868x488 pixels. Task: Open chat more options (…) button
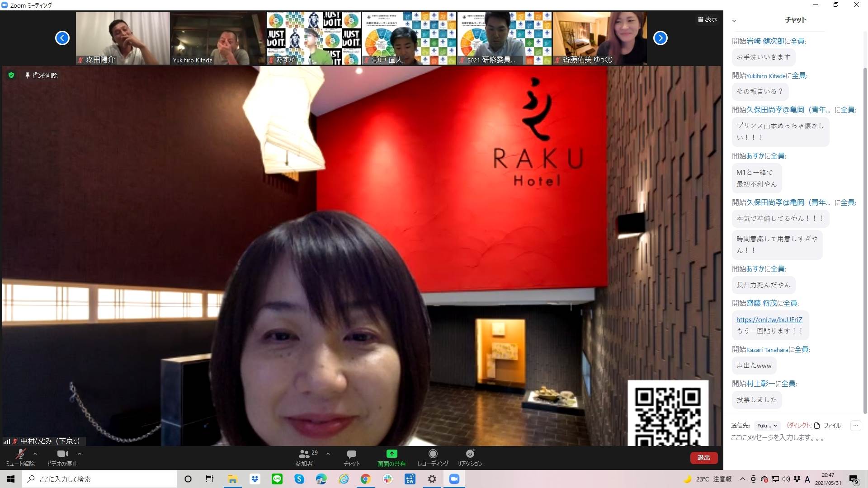[x=855, y=426]
